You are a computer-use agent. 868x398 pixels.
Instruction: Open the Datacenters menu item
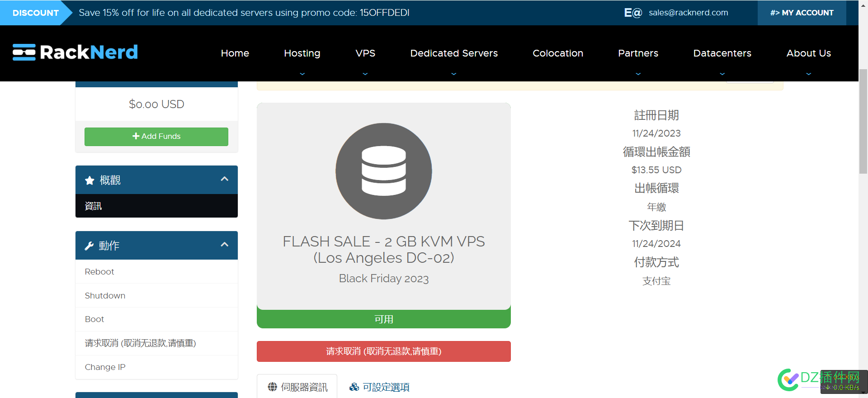point(722,53)
